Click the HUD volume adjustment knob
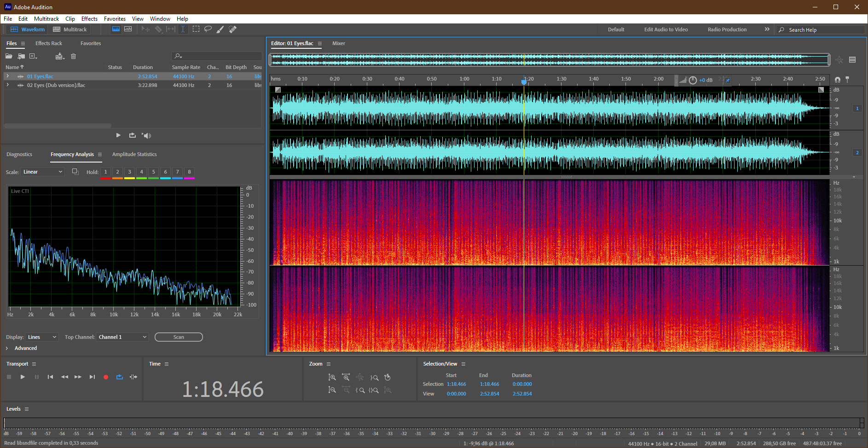 (x=693, y=80)
